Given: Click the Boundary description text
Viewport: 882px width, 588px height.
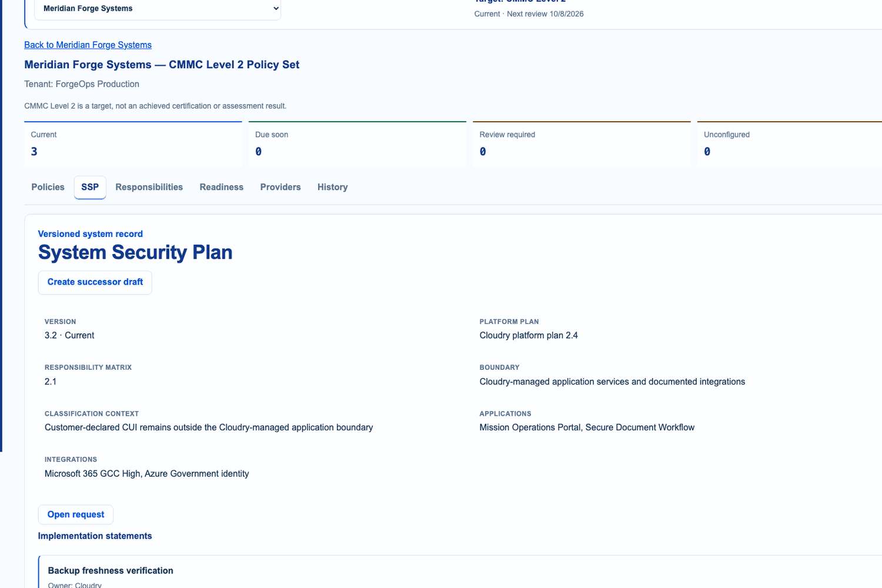Looking at the screenshot, I should tap(612, 382).
